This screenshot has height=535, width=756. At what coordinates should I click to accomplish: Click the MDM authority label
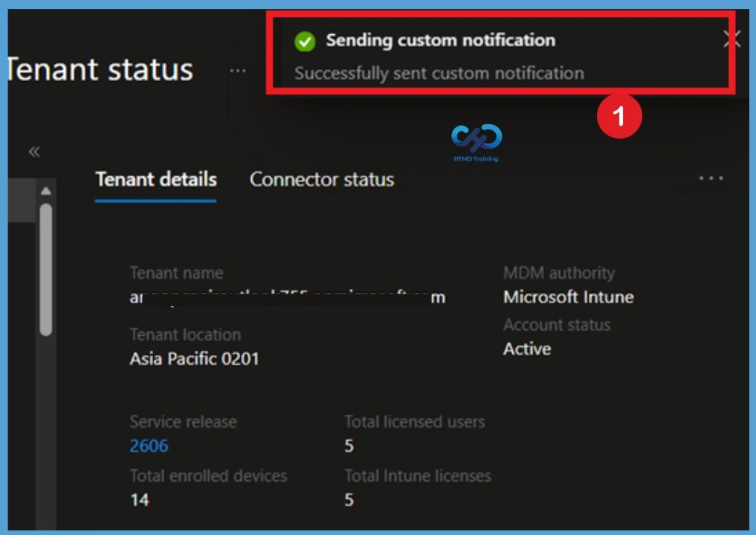click(559, 273)
